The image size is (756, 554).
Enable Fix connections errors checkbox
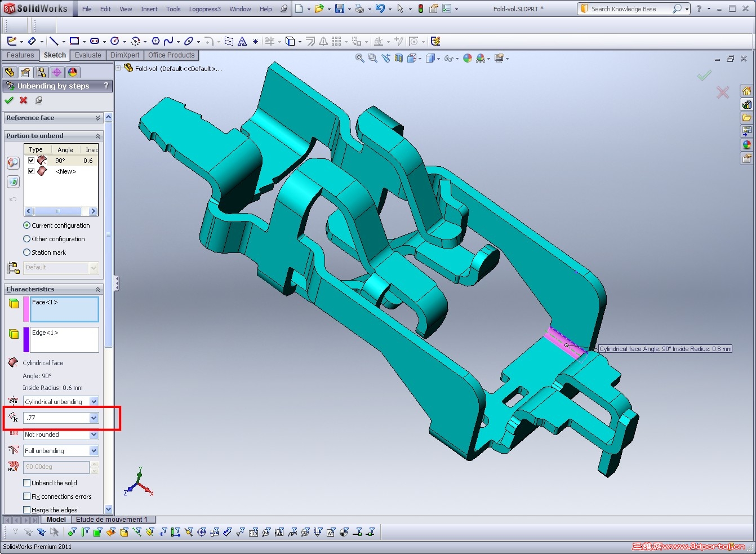[26, 497]
